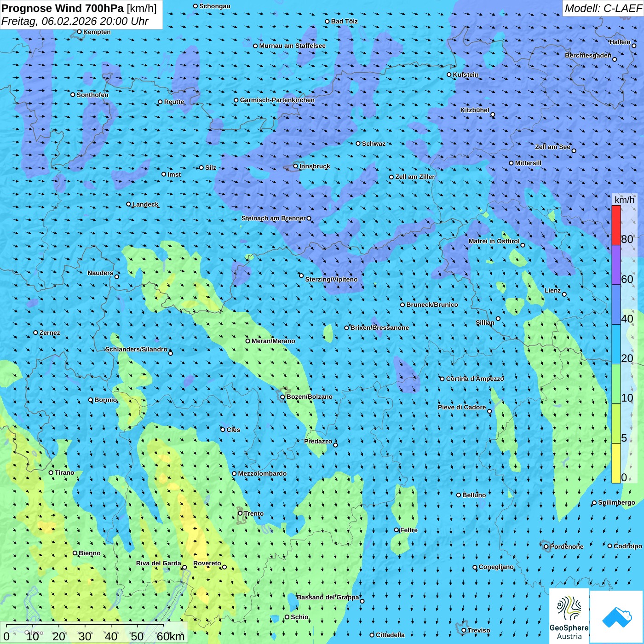This screenshot has width=644, height=644.
Task: Select the Bozen/Bolzano map marker
Action: click(x=282, y=397)
